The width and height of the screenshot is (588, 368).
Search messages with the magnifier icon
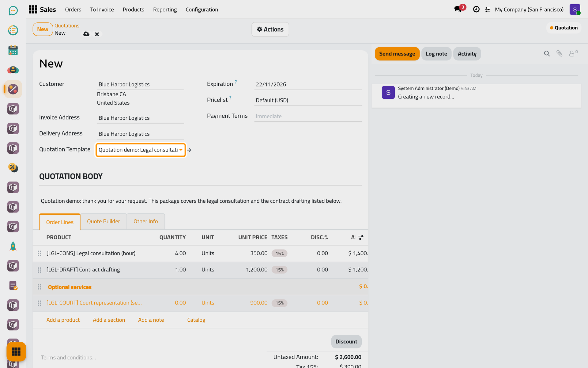(547, 54)
